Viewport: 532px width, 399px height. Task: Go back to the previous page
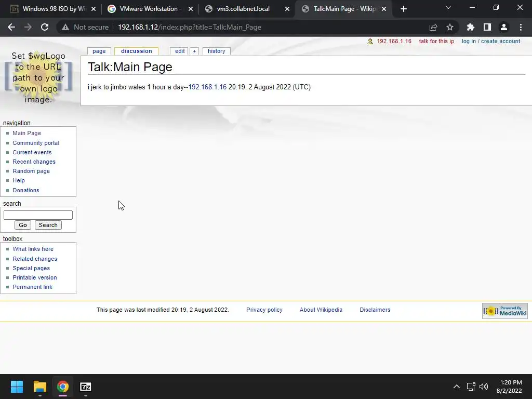pos(11,27)
